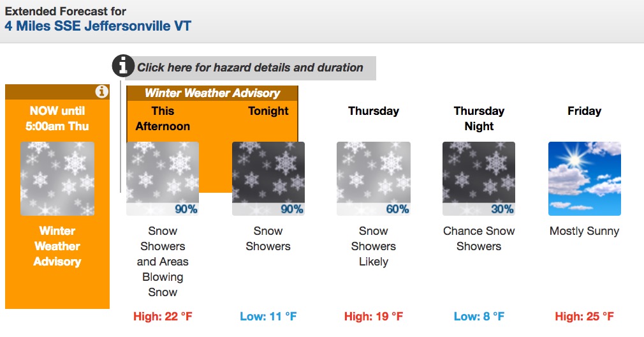
Task: Select the Friday forecast column heading
Action: [x=585, y=111]
